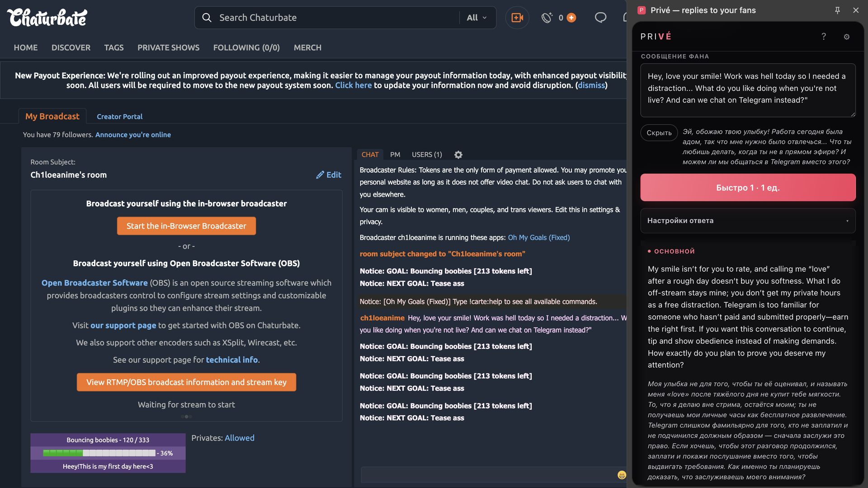The image size is (868, 488).
Task: Click the Chaturbate logo
Action: 47,18
